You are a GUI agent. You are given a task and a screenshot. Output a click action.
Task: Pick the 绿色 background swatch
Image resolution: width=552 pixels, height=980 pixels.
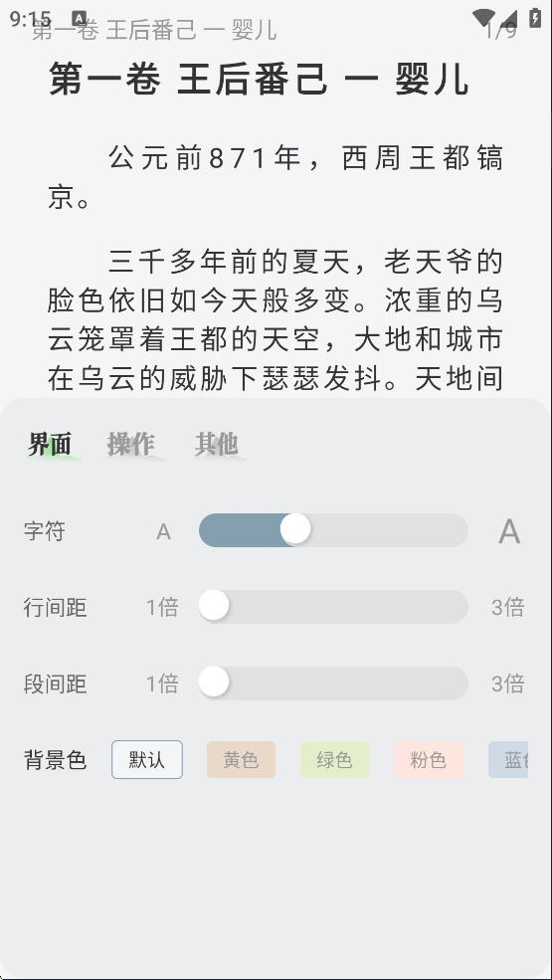point(334,759)
